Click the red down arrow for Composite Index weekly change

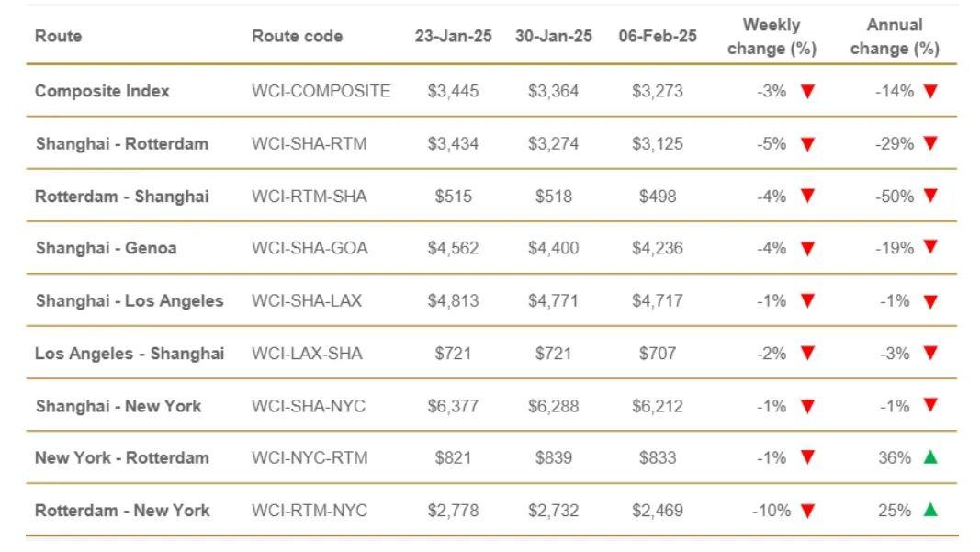tap(807, 92)
